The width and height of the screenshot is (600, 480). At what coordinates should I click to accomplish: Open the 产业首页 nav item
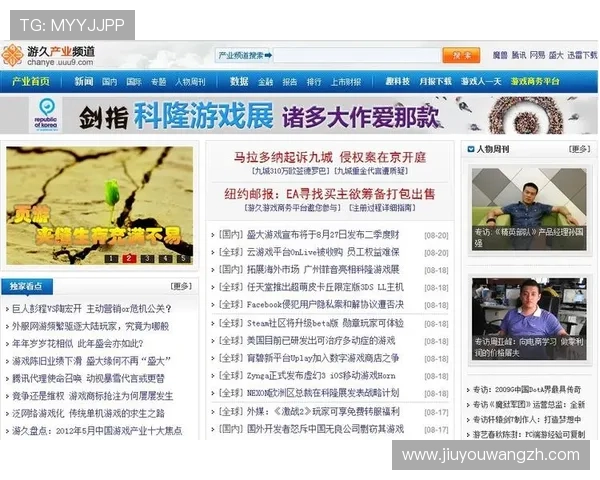(31, 82)
